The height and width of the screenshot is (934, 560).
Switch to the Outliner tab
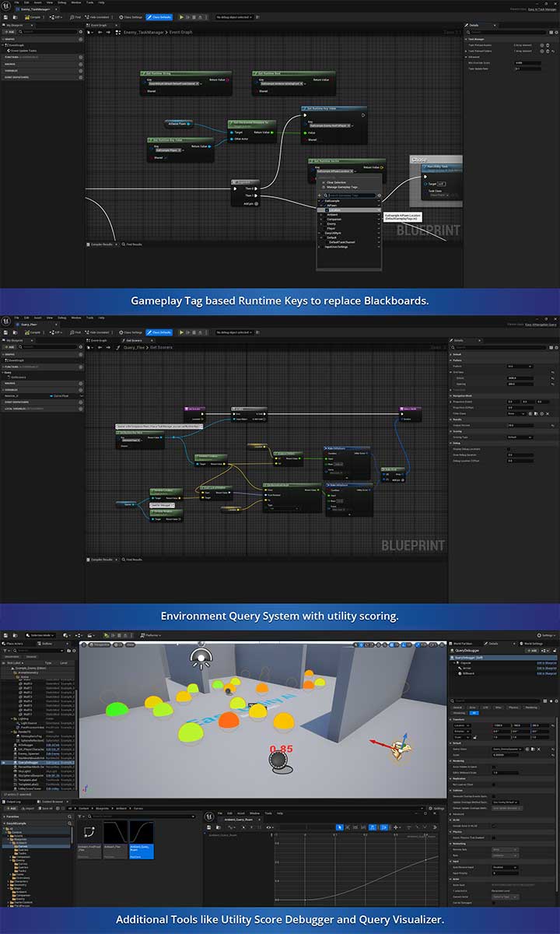[x=47, y=644]
